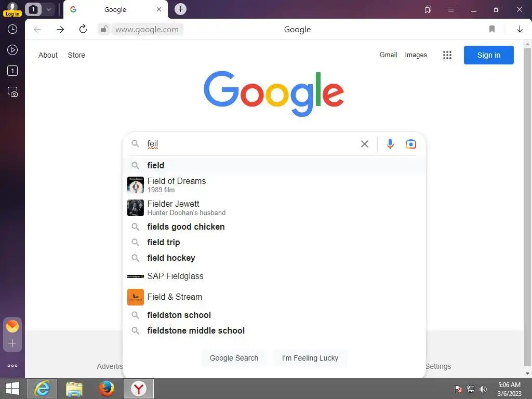Viewport: 532px width, 399px height.
Task: Reload the current page
Action: [83, 30]
